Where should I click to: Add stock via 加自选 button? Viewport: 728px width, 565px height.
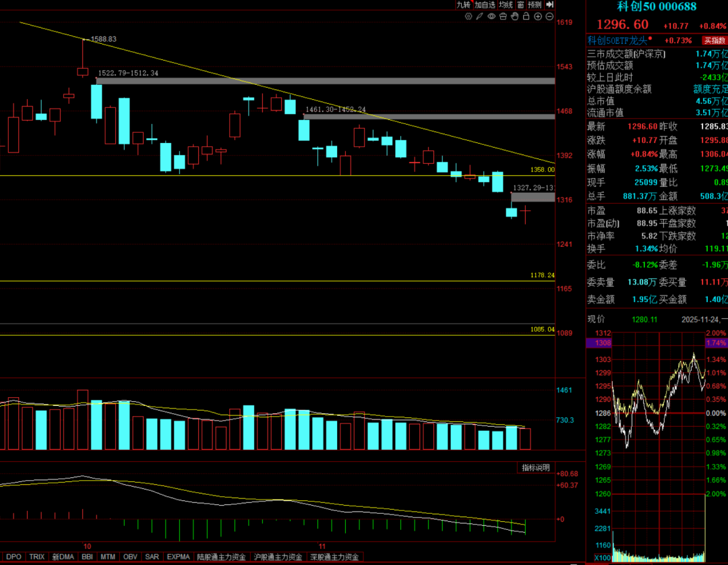pos(485,5)
